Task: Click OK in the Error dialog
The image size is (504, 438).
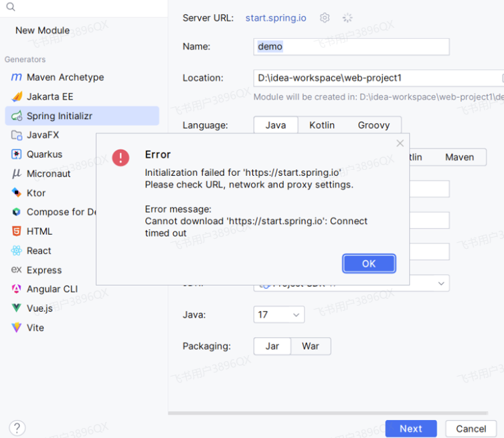Action: point(369,263)
